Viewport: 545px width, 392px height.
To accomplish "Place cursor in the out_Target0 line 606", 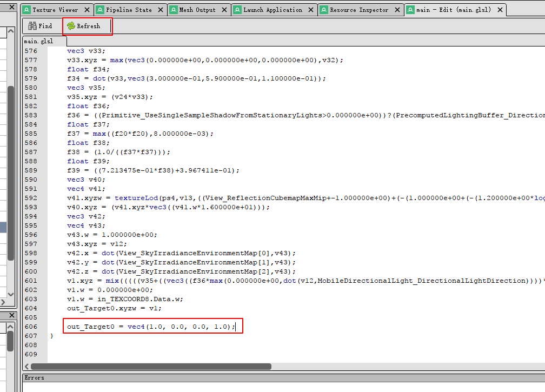I will [x=151, y=326].
